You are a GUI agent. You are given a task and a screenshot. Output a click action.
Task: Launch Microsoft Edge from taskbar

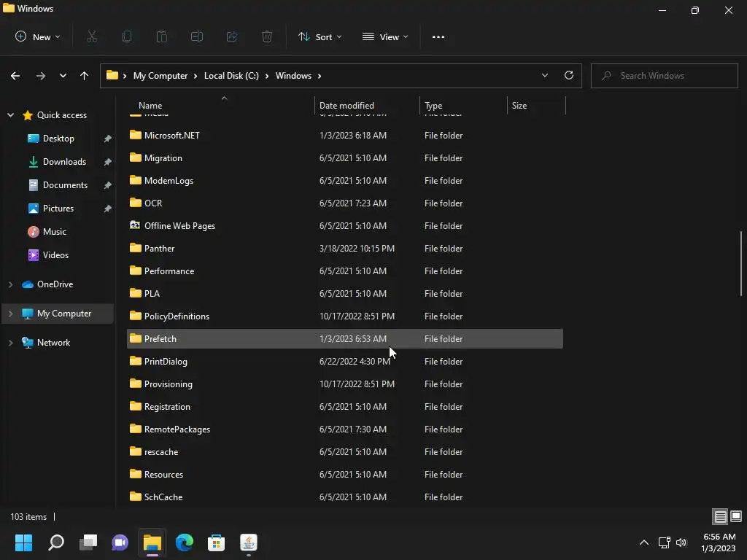185,542
